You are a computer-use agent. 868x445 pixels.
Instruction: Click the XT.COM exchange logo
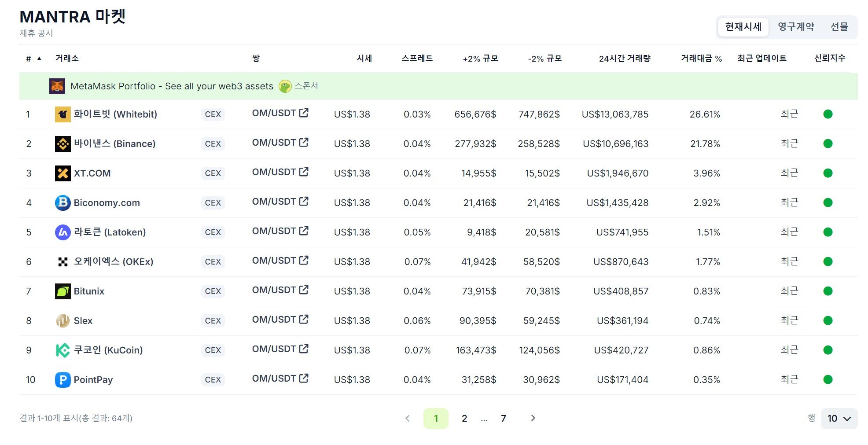click(x=63, y=173)
